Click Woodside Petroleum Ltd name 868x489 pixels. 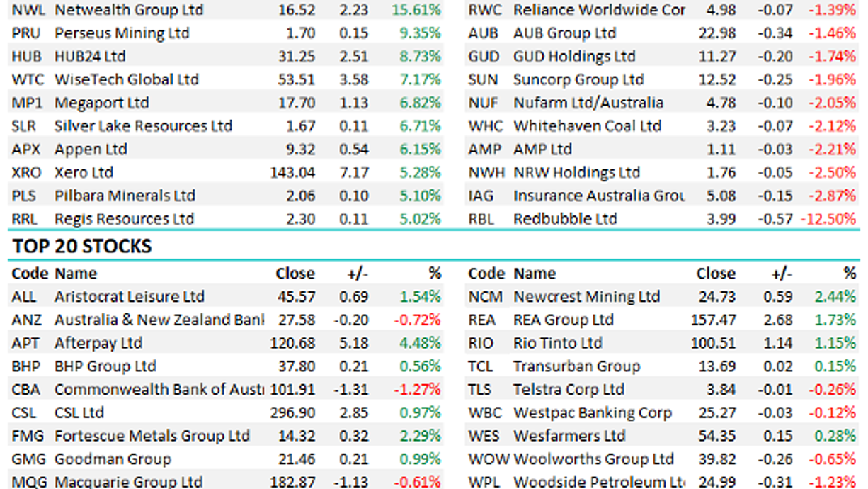tap(599, 482)
